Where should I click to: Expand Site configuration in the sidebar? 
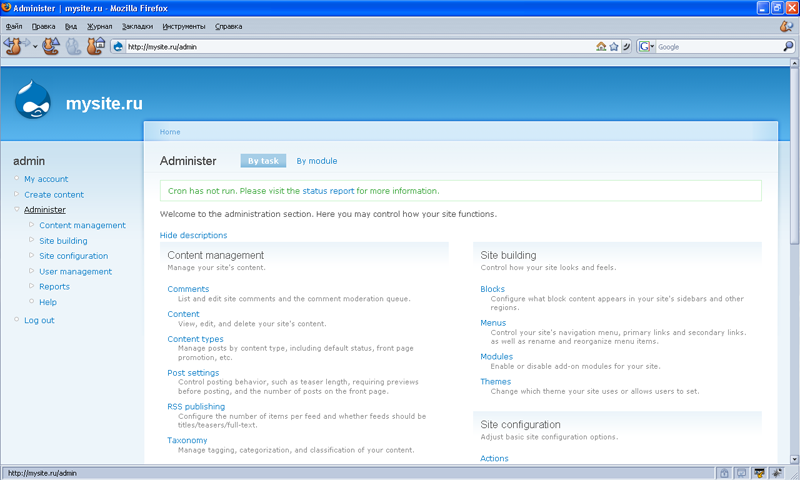[73, 256]
